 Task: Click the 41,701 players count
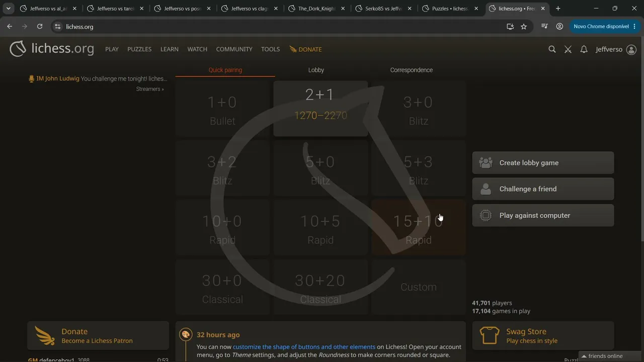pyautogui.click(x=492, y=303)
